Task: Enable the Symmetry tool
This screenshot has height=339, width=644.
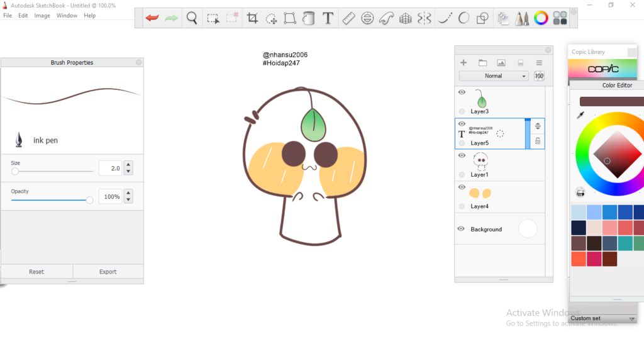Action: [425, 18]
